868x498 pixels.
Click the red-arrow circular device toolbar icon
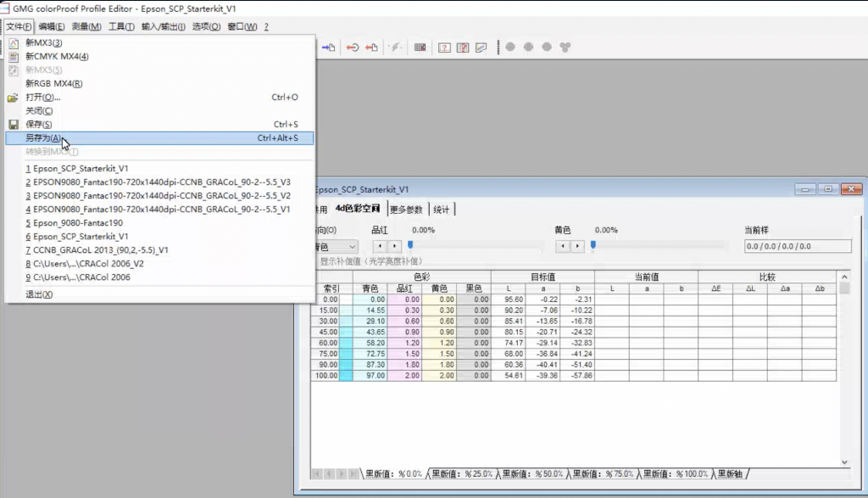point(353,48)
